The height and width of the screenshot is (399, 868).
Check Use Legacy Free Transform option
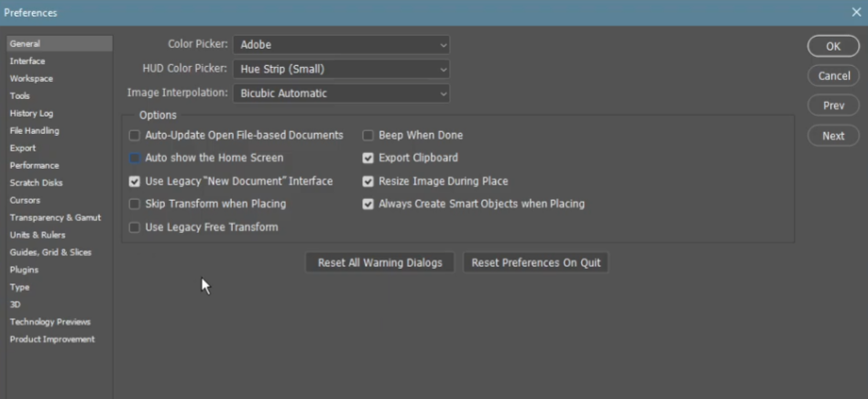pyautogui.click(x=135, y=227)
